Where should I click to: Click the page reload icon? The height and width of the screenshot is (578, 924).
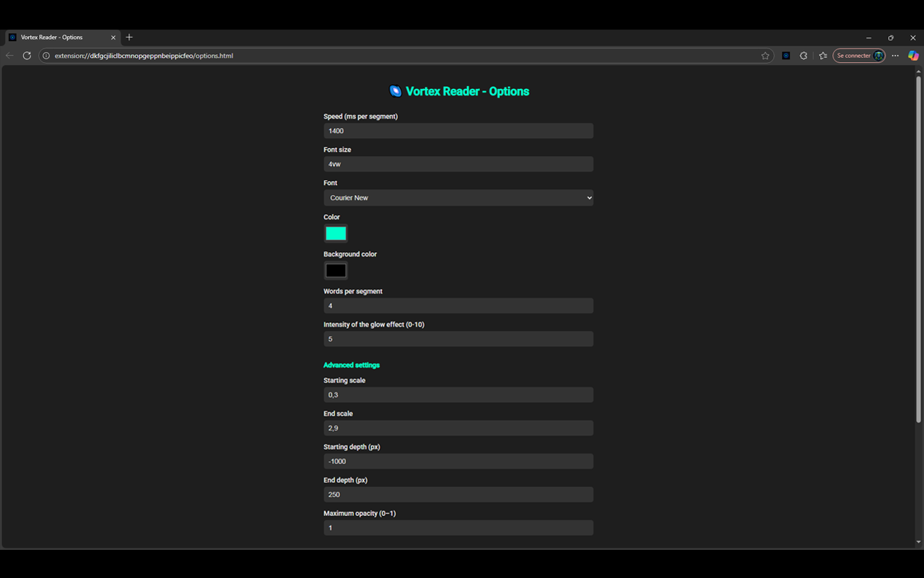coord(27,55)
